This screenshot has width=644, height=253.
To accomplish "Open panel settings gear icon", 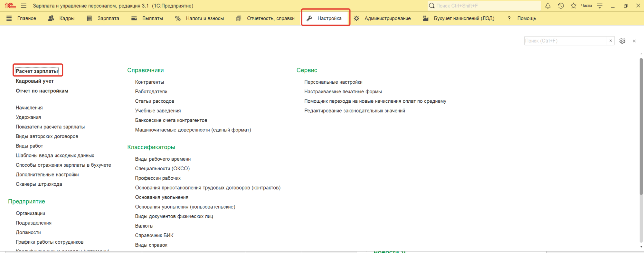I will (x=622, y=41).
